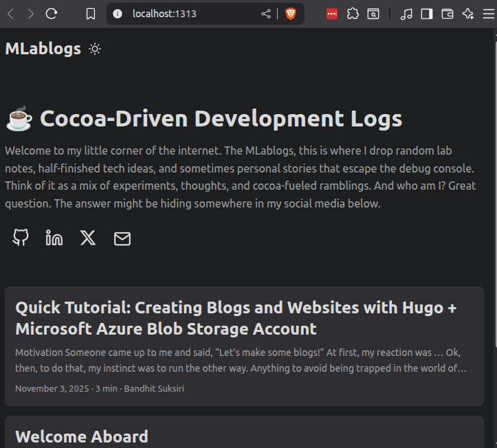View site information icon beside the URL
Image resolution: width=497 pixels, height=448 pixels.
point(118,14)
